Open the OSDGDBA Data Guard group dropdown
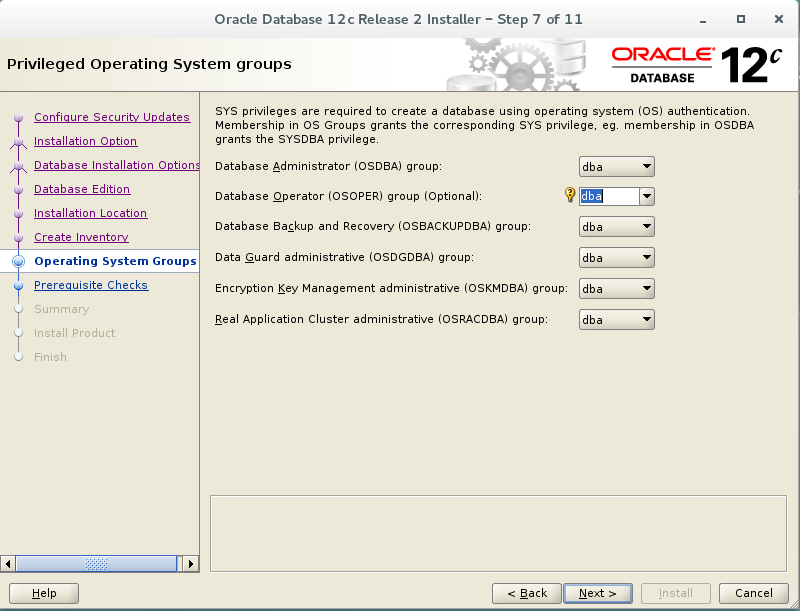Viewport: 800px width, 611px height. tap(616, 258)
